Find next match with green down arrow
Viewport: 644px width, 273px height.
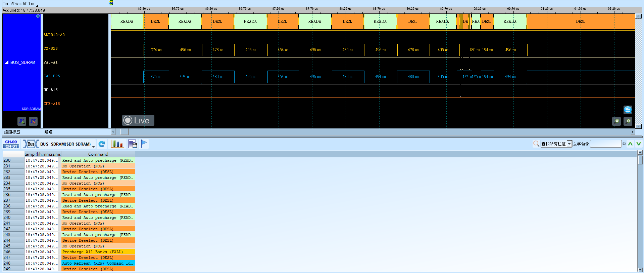click(x=638, y=144)
